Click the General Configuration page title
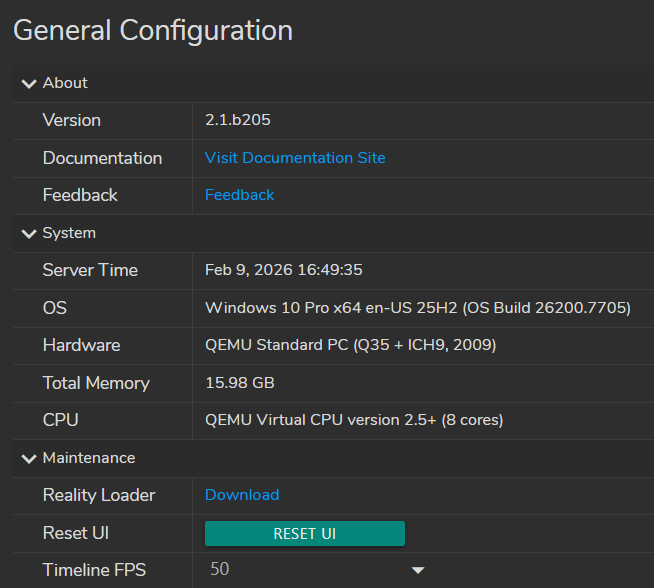The image size is (654, 588). click(153, 31)
